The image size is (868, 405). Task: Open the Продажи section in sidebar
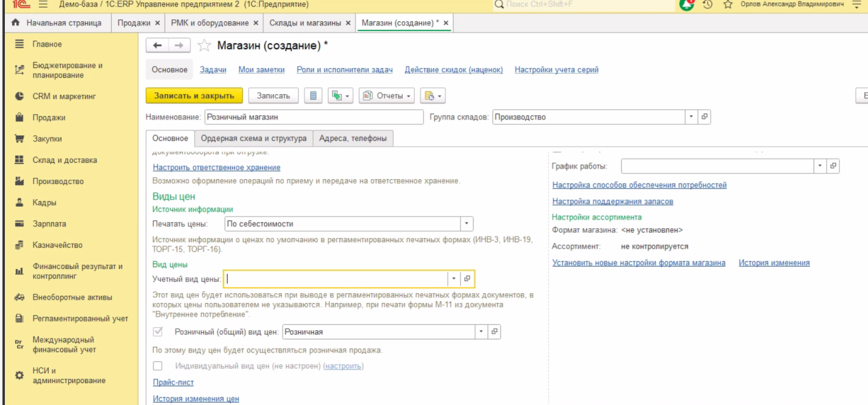(x=49, y=118)
